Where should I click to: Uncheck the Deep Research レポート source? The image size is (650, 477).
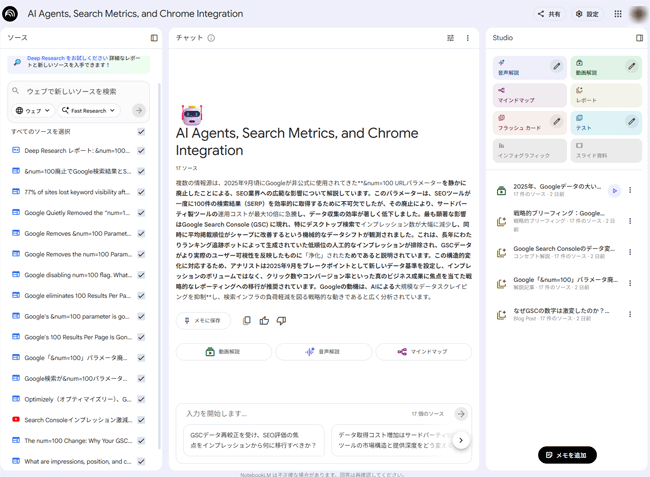[141, 150]
